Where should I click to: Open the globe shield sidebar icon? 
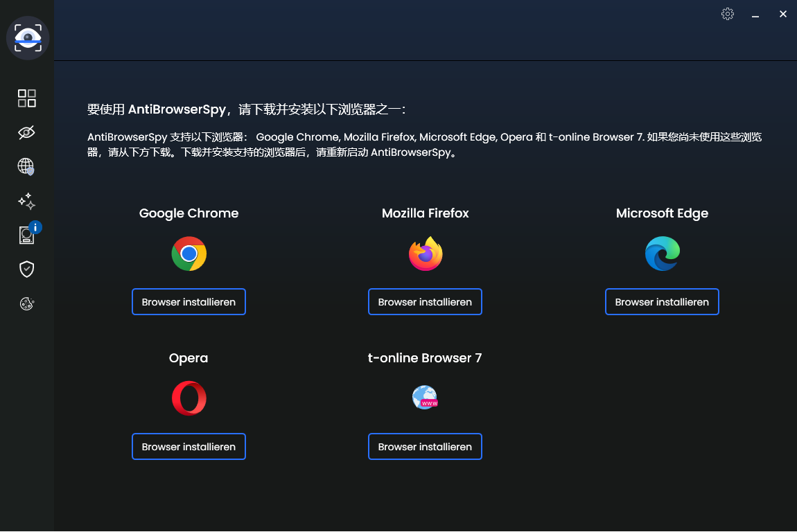[x=26, y=166]
